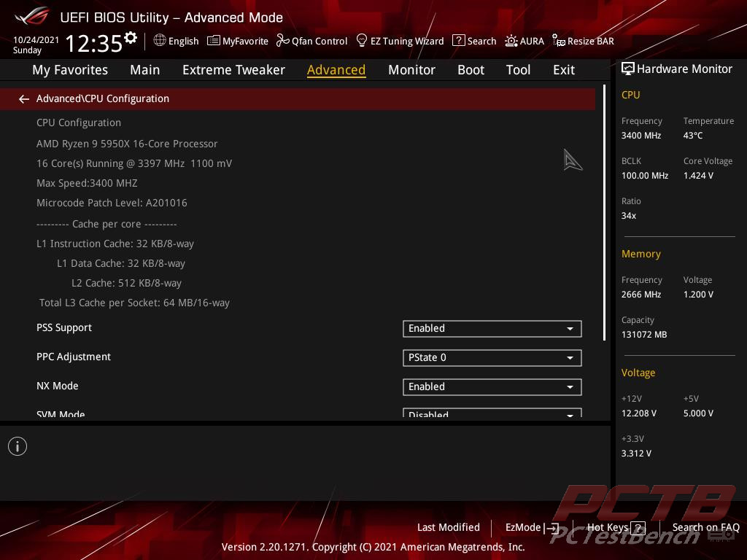
Task: Click Core Voltage value 1.424 V
Action: point(698,176)
